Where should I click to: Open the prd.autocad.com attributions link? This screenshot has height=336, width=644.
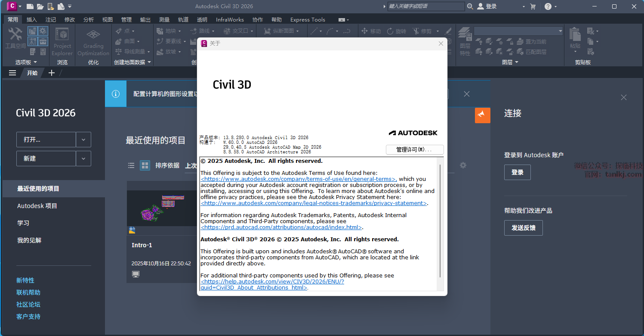pyautogui.click(x=282, y=227)
